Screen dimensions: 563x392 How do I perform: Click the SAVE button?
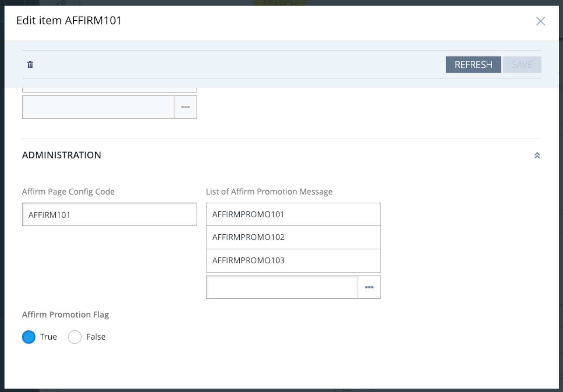(x=522, y=65)
